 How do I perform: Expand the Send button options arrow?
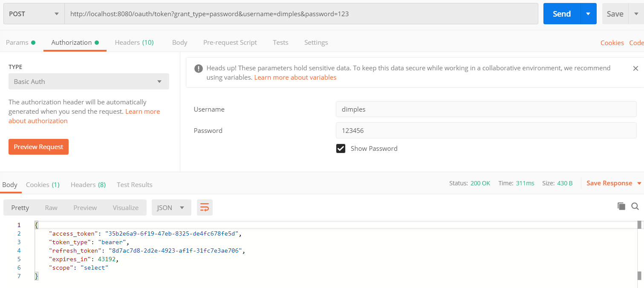(588, 14)
